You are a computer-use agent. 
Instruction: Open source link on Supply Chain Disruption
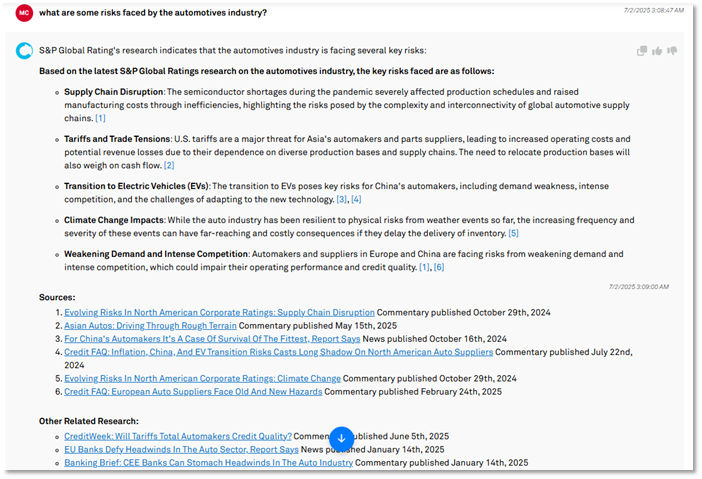click(x=219, y=312)
